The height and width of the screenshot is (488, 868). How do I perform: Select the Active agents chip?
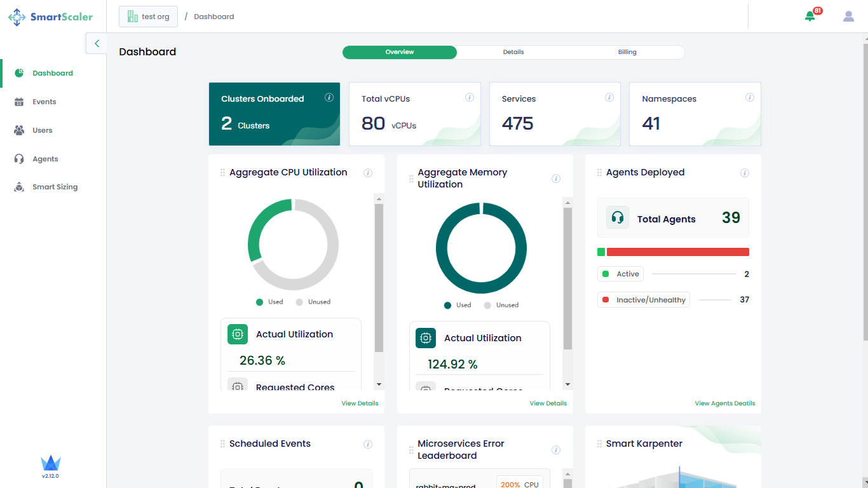click(x=620, y=274)
